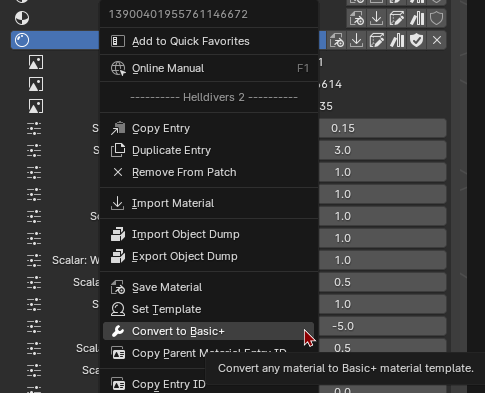Click Convert to Basic+
The width and height of the screenshot is (485, 393).
tap(209, 331)
